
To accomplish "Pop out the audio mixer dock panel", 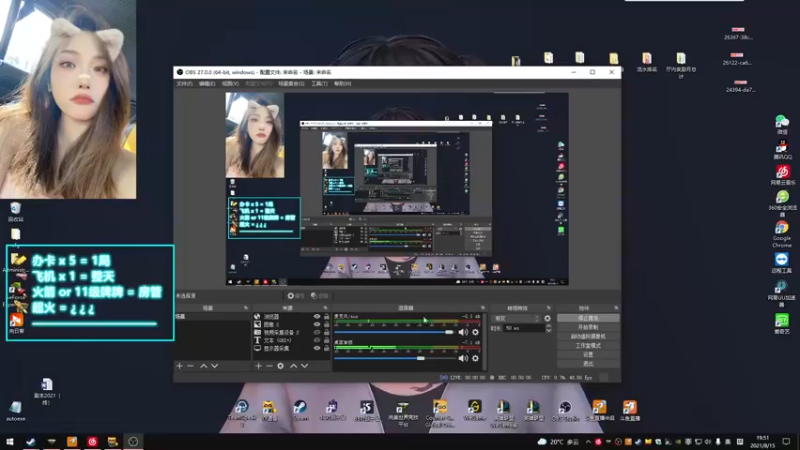I will tap(482, 308).
